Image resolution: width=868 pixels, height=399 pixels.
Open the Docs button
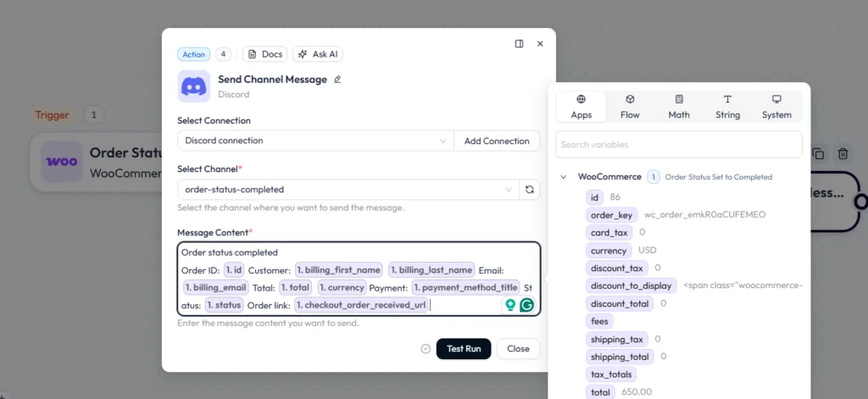point(265,54)
